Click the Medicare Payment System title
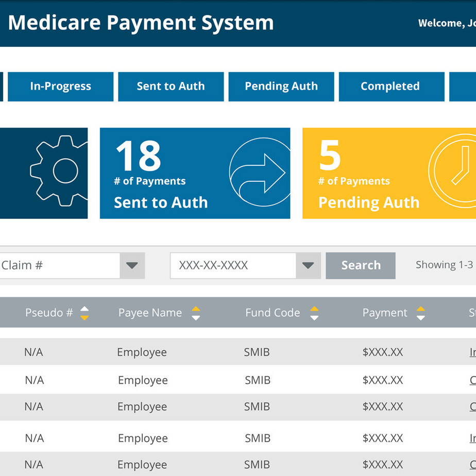Viewport: 476px width, 476px height. coord(141,23)
